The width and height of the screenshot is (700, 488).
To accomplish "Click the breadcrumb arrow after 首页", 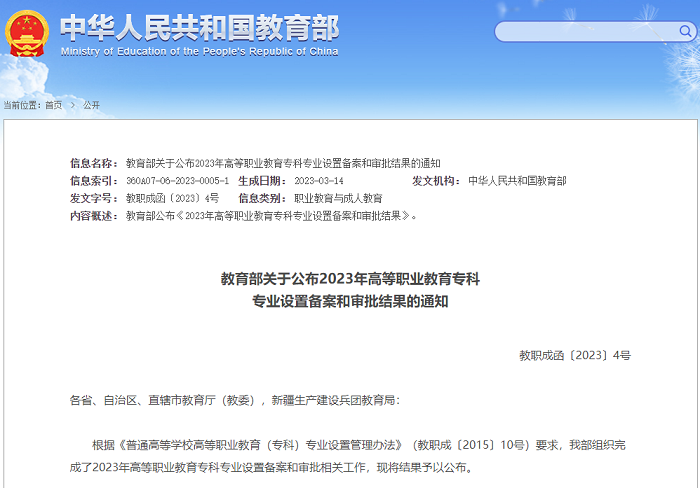I will tap(73, 105).
